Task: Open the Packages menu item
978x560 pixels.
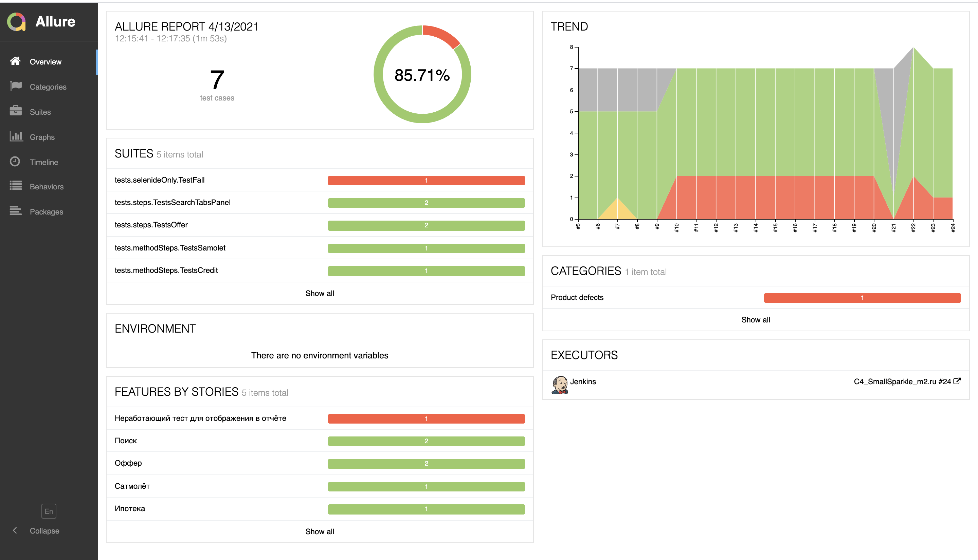Action: tap(49, 211)
